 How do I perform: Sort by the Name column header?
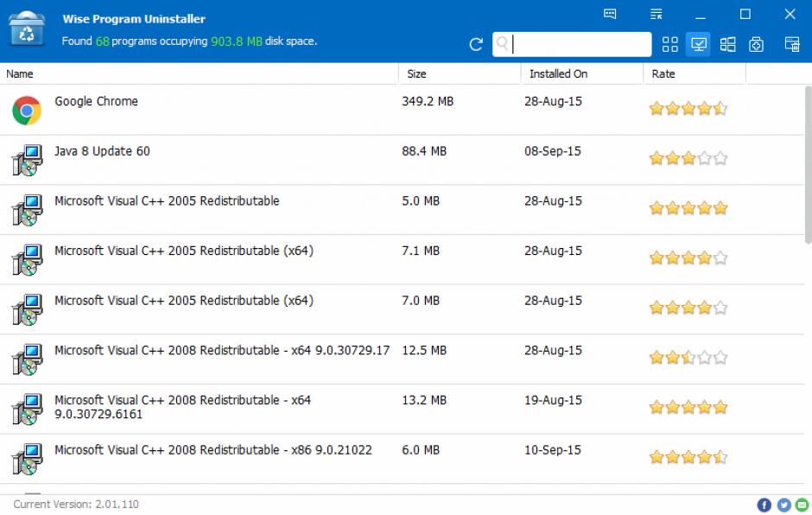click(200, 73)
